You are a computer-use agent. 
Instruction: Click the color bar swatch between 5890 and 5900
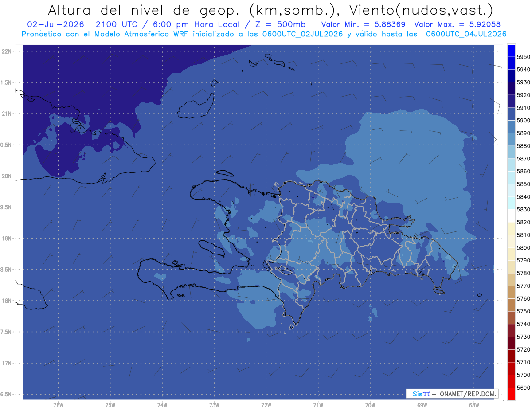click(x=511, y=127)
